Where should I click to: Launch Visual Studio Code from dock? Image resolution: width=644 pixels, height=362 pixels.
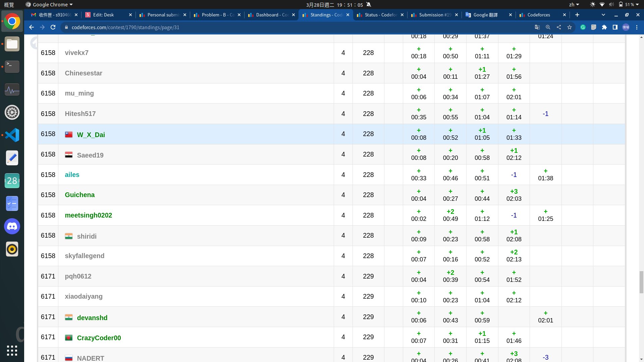click(x=12, y=135)
